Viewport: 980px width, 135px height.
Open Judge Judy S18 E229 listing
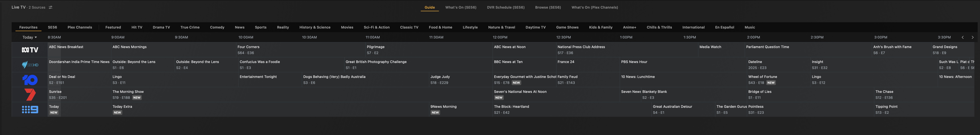pos(461,80)
